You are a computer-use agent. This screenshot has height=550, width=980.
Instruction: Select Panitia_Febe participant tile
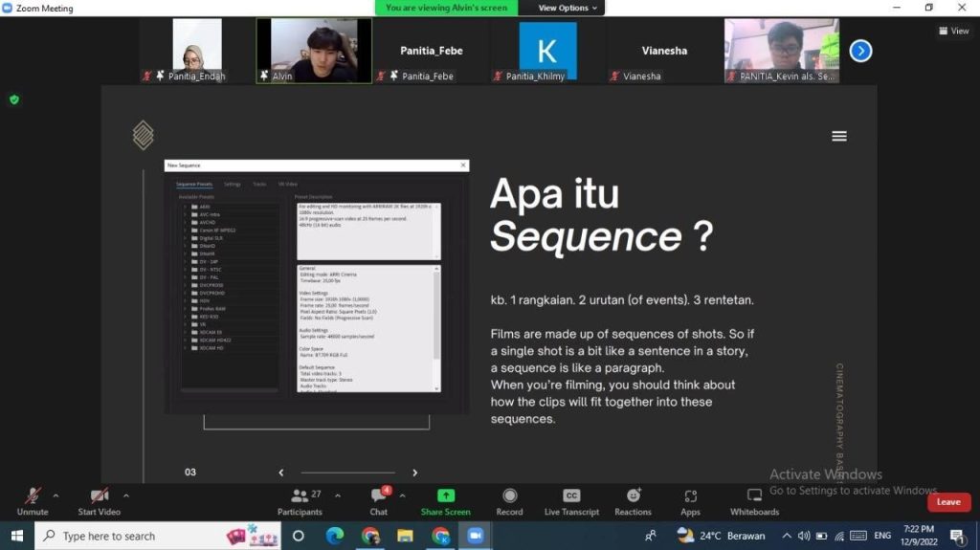[432, 50]
